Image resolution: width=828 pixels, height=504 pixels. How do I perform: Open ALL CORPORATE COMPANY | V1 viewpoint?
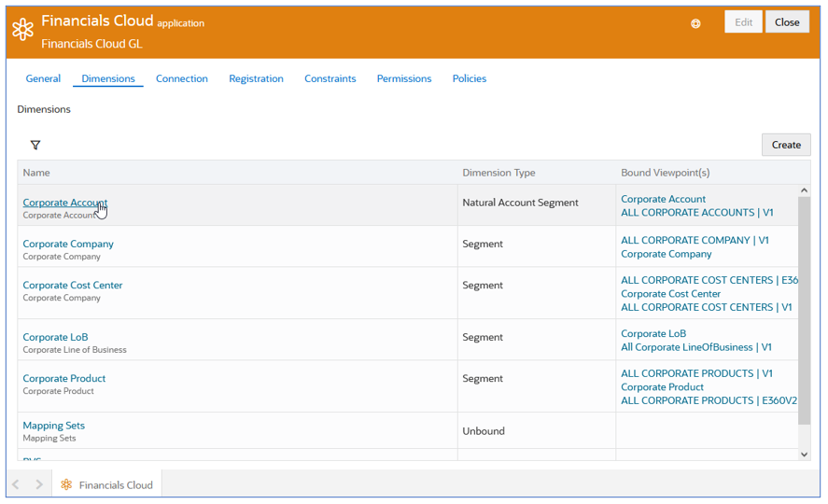tap(695, 240)
